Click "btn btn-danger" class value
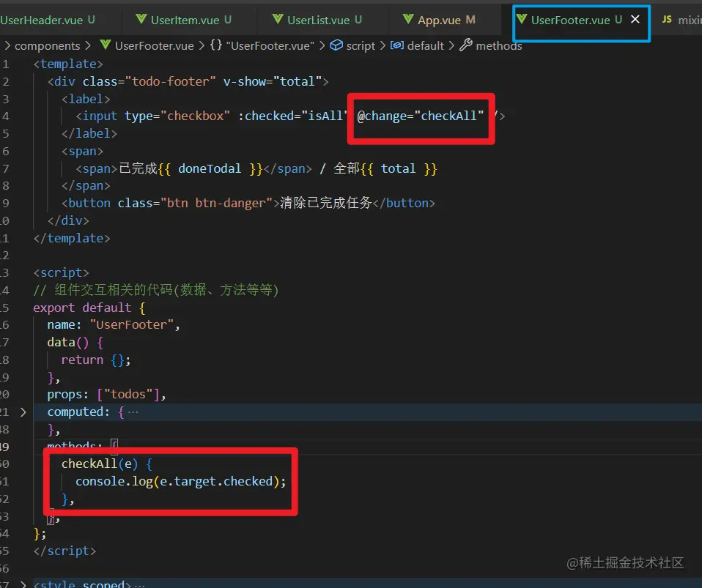 point(216,203)
